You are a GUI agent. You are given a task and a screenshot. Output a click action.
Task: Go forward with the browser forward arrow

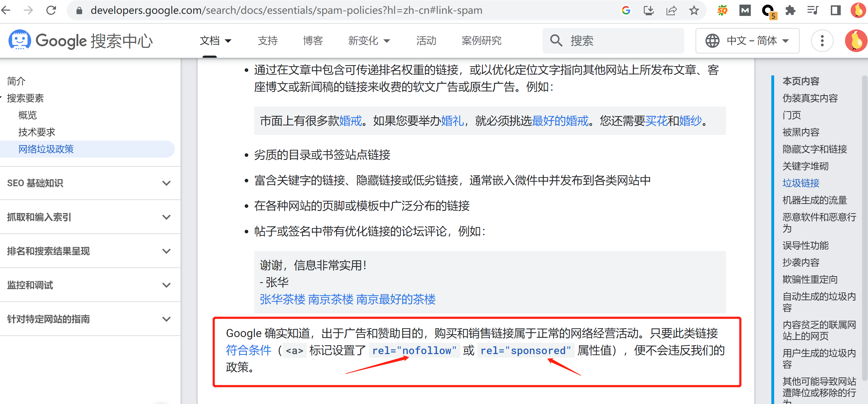pos(28,10)
